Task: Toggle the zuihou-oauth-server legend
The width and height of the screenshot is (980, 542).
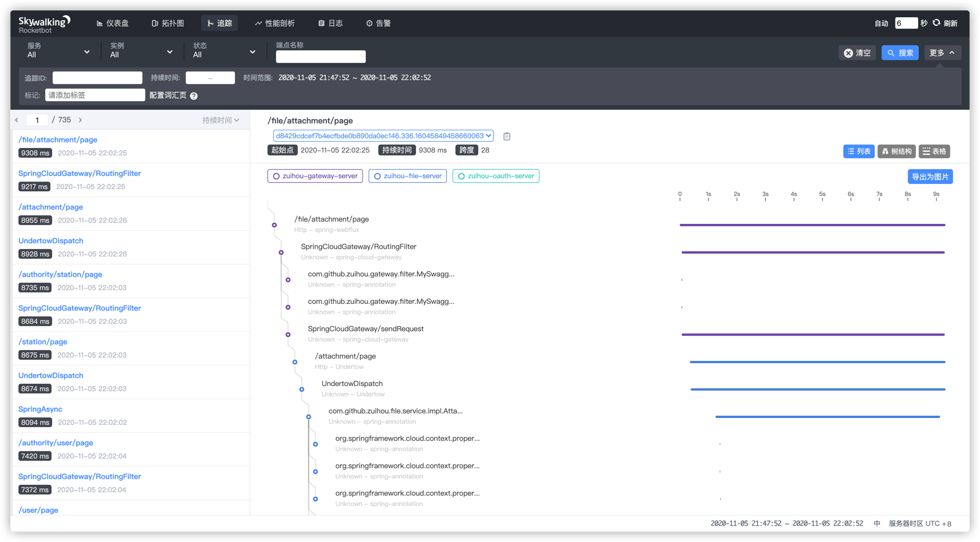Action: pos(495,176)
